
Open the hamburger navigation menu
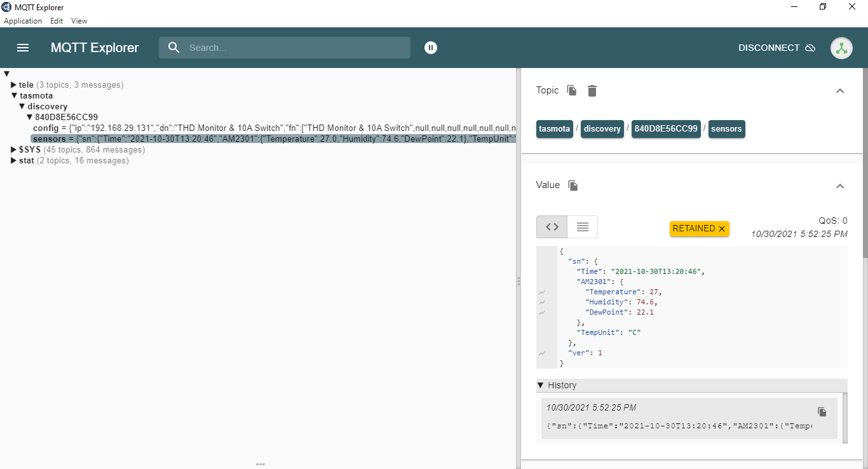[x=23, y=48]
